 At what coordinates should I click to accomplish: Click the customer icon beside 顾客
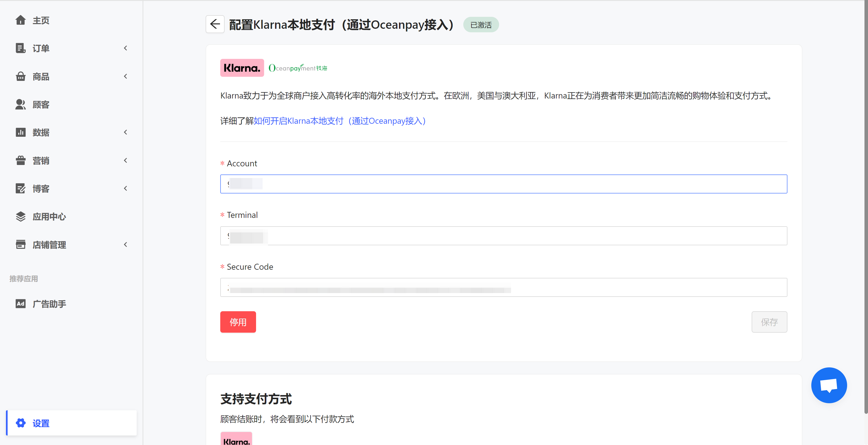point(21,104)
